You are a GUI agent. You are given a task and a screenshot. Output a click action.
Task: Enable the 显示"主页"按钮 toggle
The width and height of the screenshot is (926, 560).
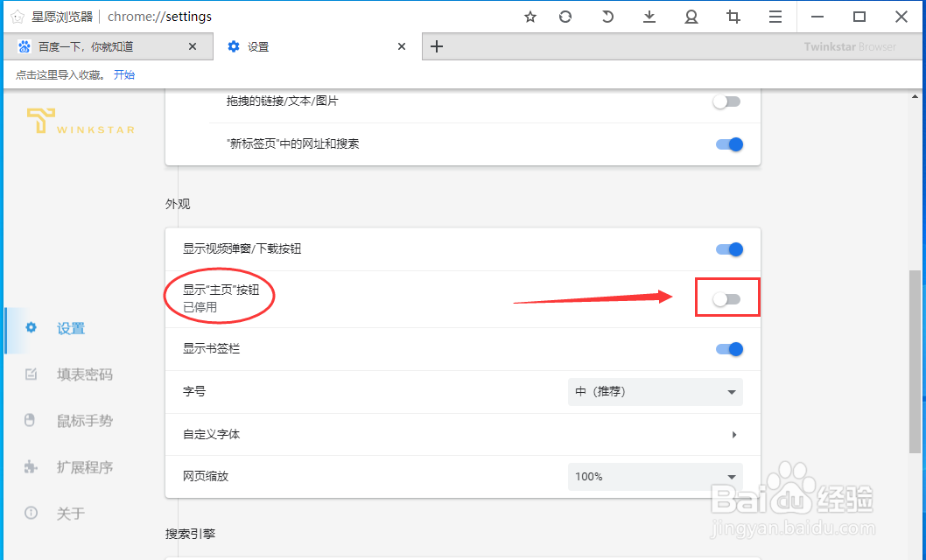[726, 297]
